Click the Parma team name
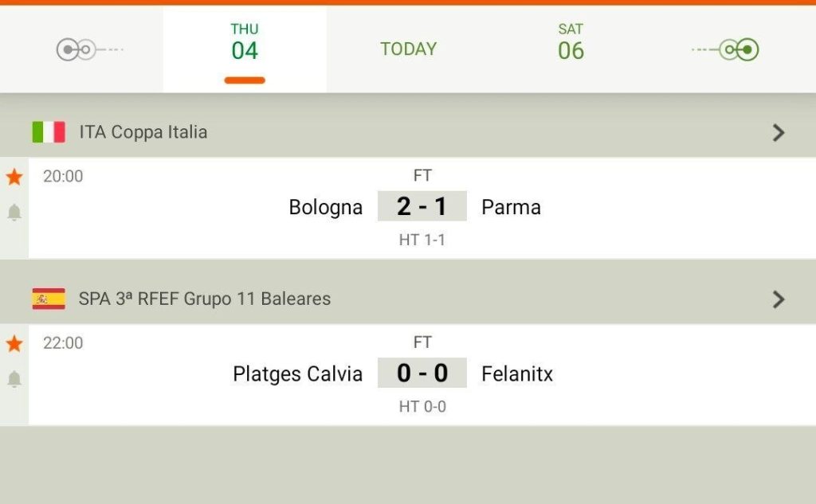The height and width of the screenshot is (504, 816). [x=511, y=208]
